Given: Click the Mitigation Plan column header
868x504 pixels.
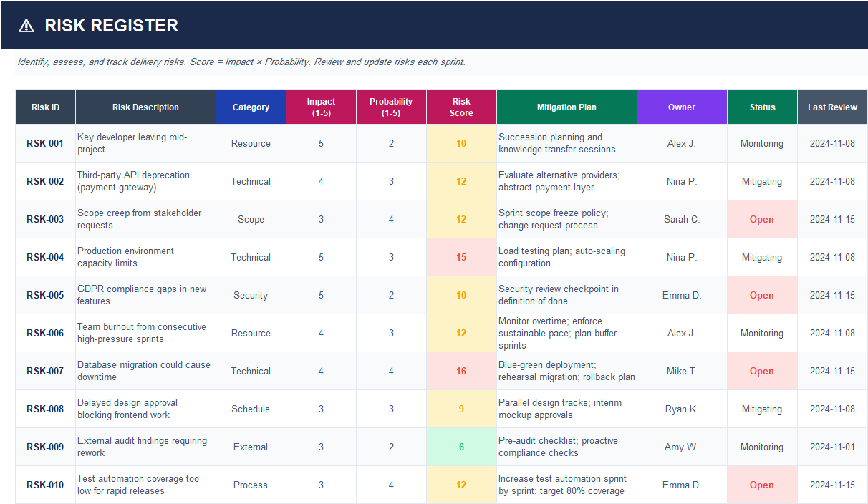Looking at the screenshot, I should tap(566, 107).
